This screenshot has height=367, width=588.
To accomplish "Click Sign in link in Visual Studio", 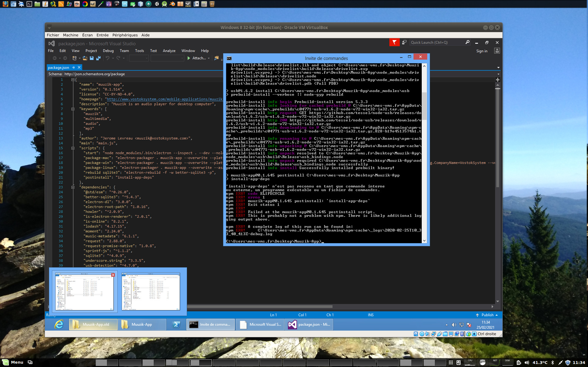I will click(482, 51).
